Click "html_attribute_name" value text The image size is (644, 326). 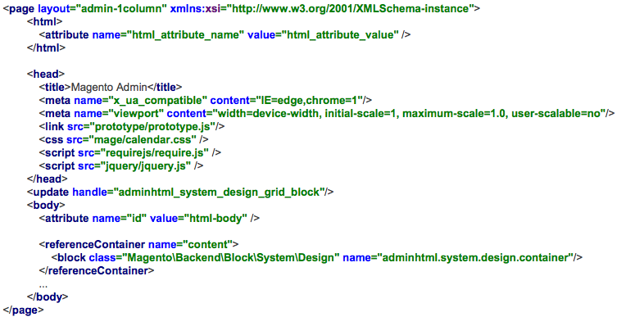point(186,35)
